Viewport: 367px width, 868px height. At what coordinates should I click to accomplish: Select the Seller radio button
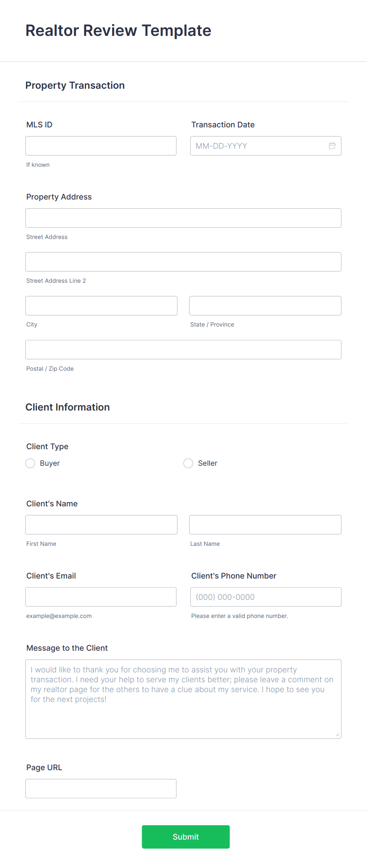(x=188, y=463)
